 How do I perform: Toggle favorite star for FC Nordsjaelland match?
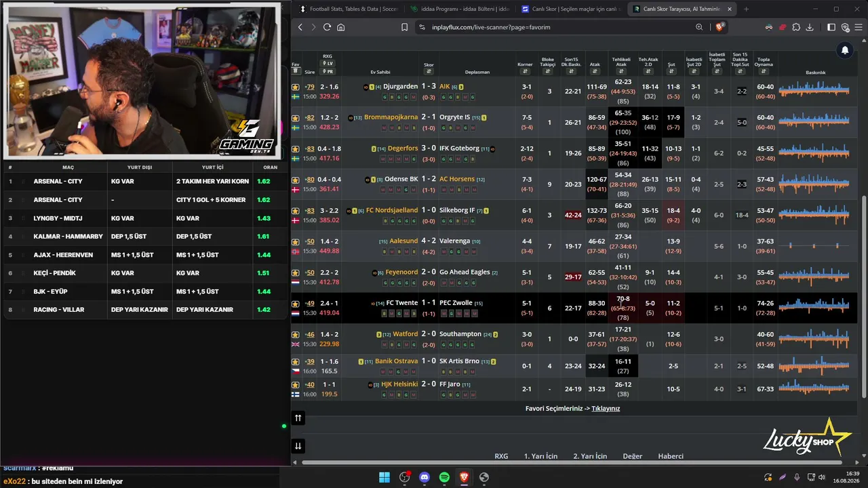[295, 211]
